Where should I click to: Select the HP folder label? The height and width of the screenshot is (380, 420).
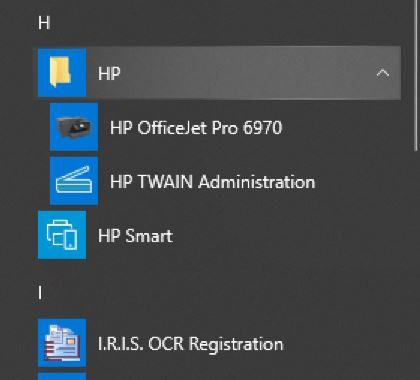[x=109, y=73]
